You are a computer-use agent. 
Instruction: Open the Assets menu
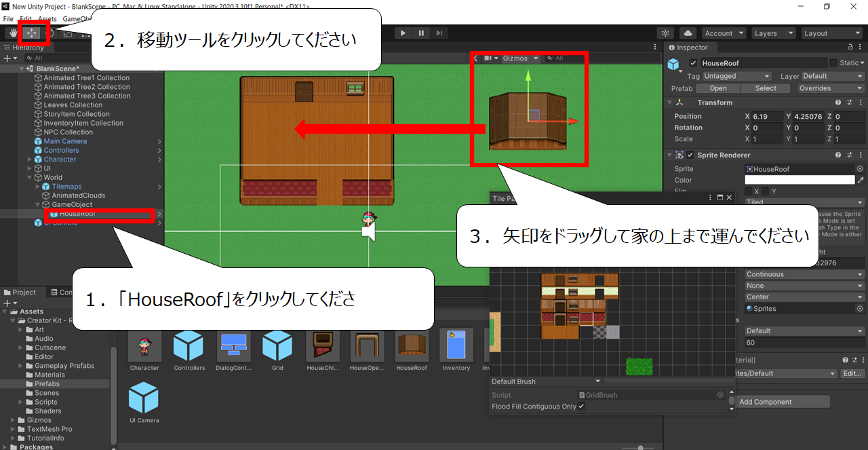tap(47, 19)
